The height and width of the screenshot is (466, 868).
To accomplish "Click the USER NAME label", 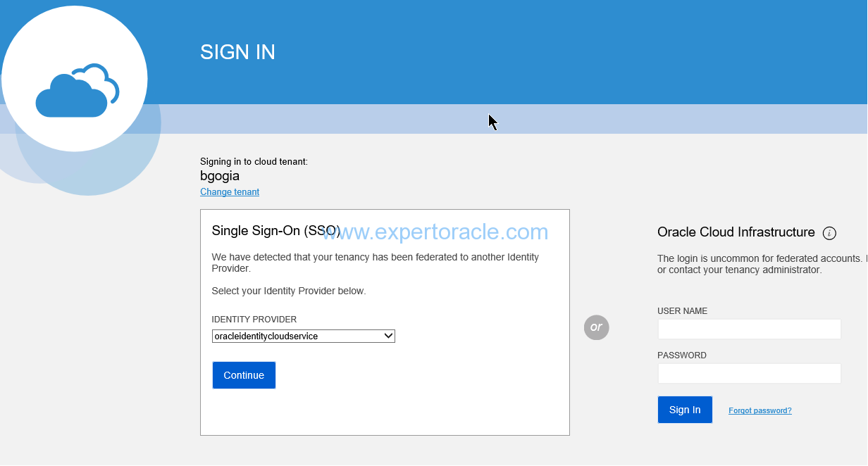I will [x=683, y=311].
